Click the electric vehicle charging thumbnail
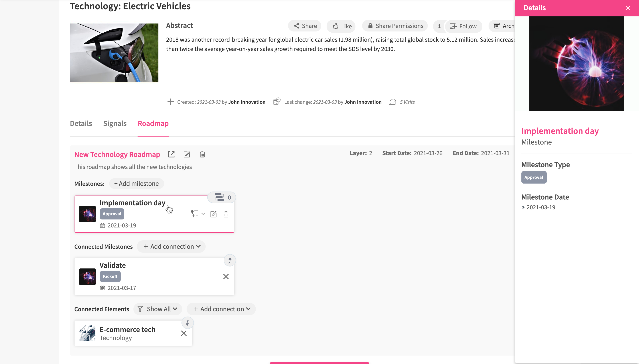Viewport: 639px width, 364px height. tap(114, 53)
